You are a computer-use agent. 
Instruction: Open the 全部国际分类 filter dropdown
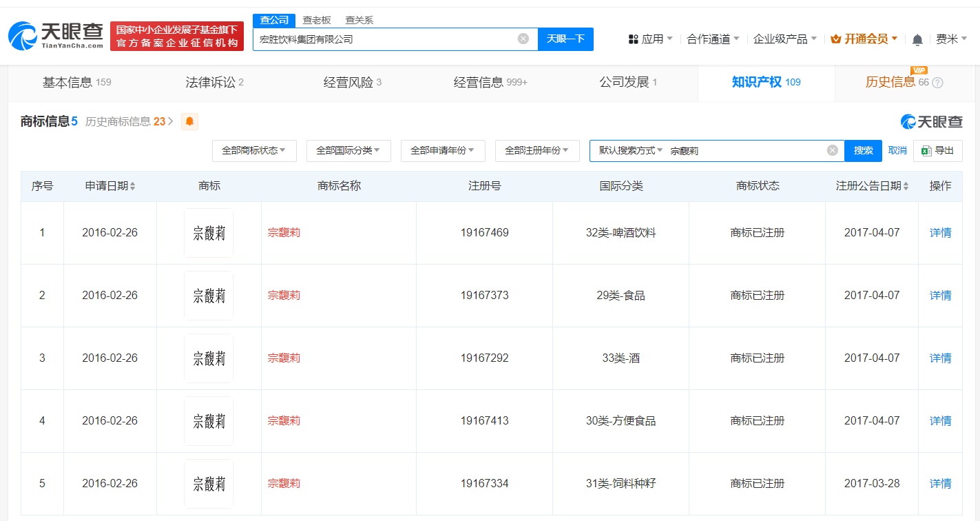(348, 150)
